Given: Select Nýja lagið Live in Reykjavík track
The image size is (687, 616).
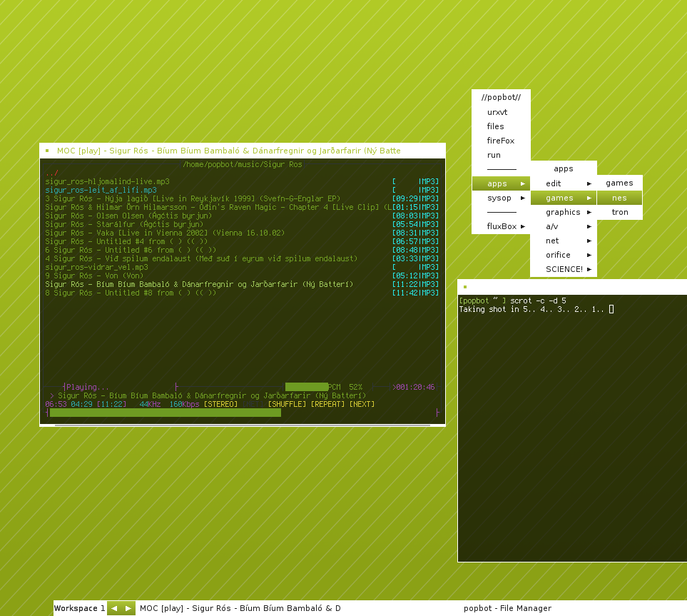Looking at the screenshot, I should point(242,198).
